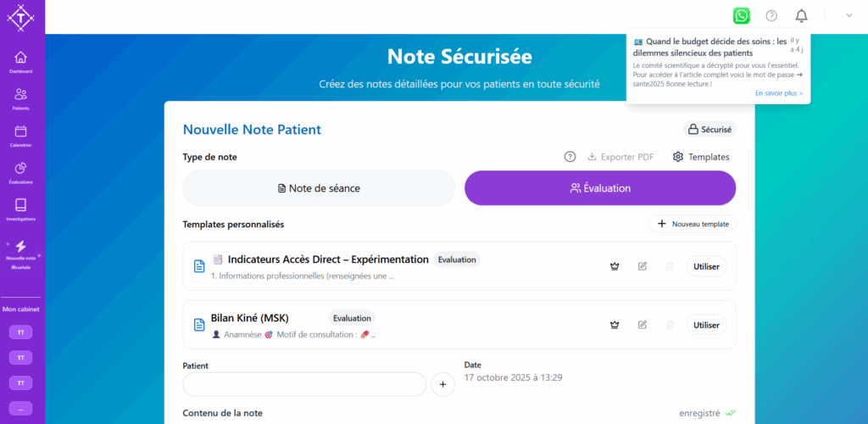The image size is (868, 424).
Task: Open the Calendrier sidebar icon
Action: pyautogui.click(x=21, y=136)
